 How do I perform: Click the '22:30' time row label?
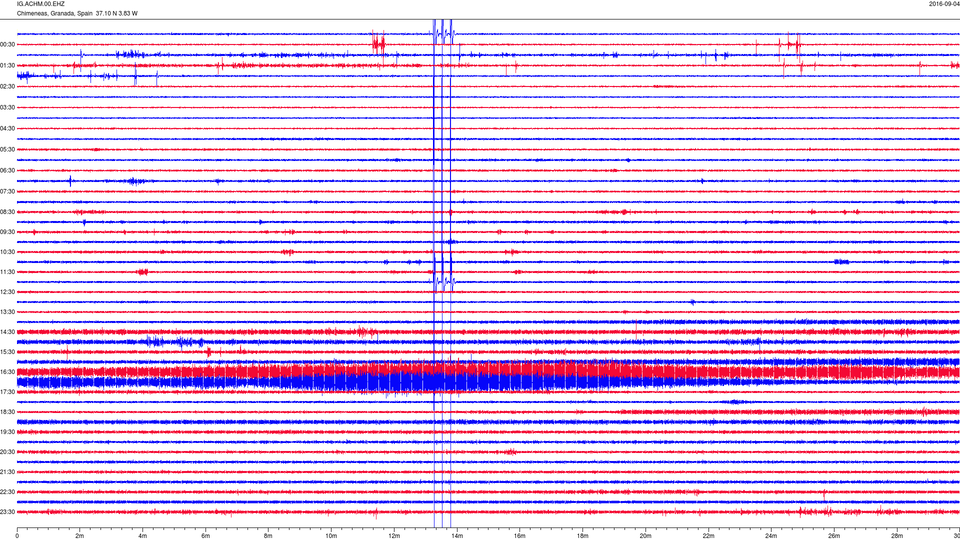[x=7, y=492]
